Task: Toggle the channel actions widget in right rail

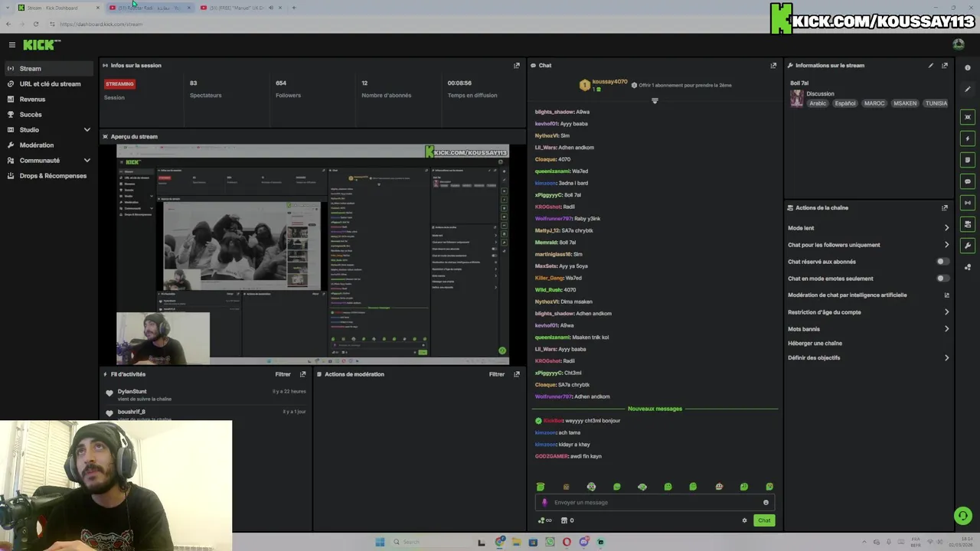Action: 968,224
